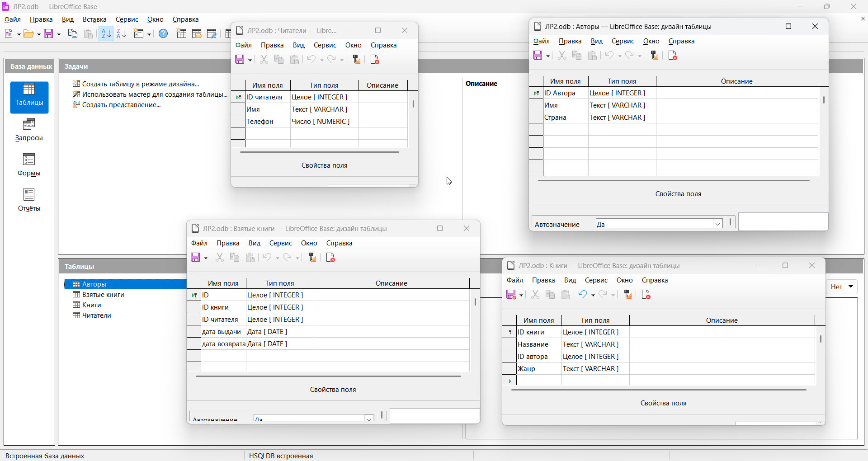868x461 pixels.
Task: Select Взятые книги table in tables list
Action: (99, 294)
